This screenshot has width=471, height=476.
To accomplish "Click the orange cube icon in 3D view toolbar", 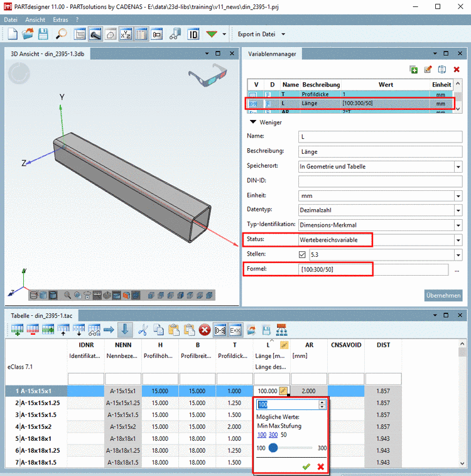I will [x=126, y=295].
